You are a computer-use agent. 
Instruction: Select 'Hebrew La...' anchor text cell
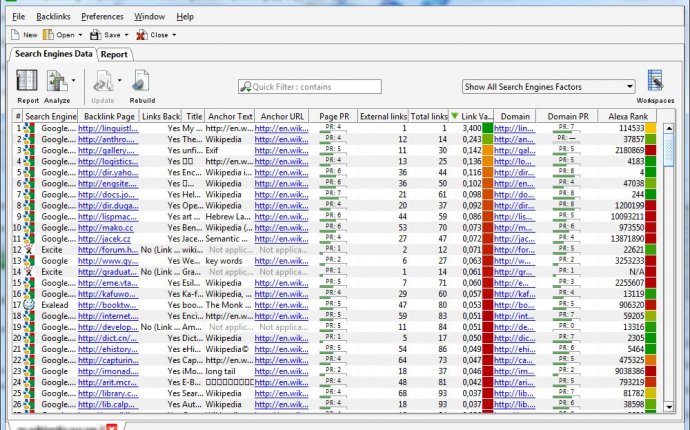(x=229, y=217)
